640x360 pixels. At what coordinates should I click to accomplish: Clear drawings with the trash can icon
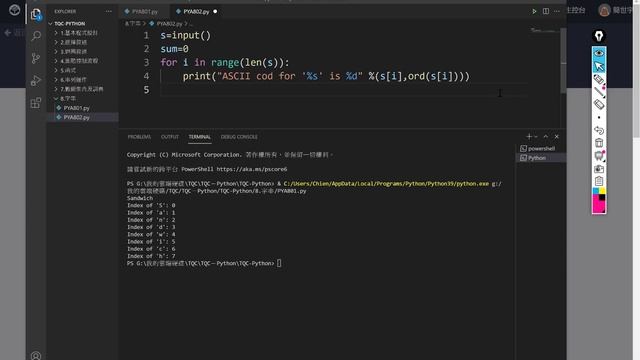coord(599,143)
